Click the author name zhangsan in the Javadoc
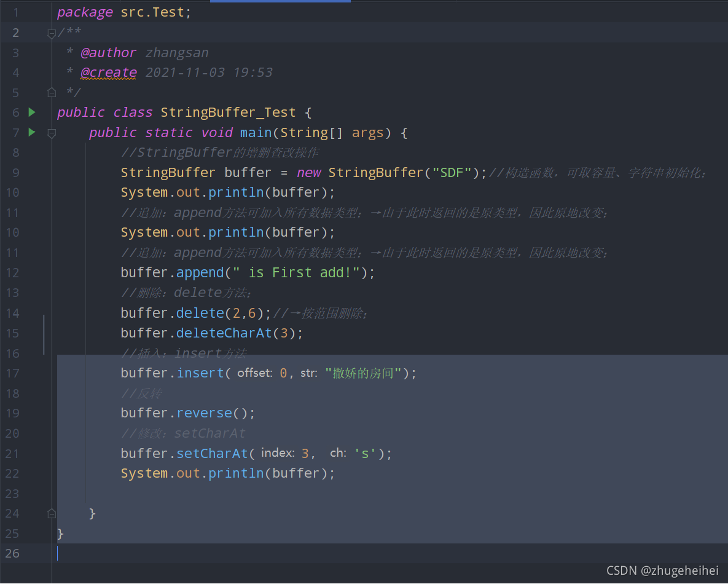The height and width of the screenshot is (584, 728). click(177, 52)
